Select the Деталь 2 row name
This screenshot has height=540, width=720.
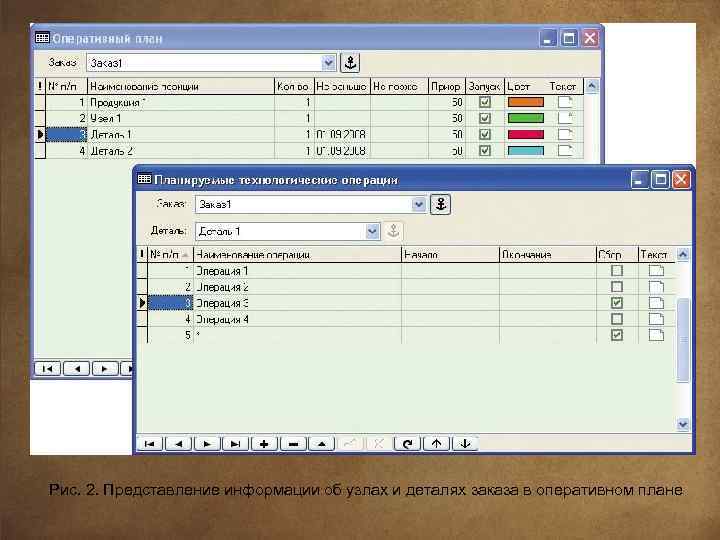coord(112,150)
